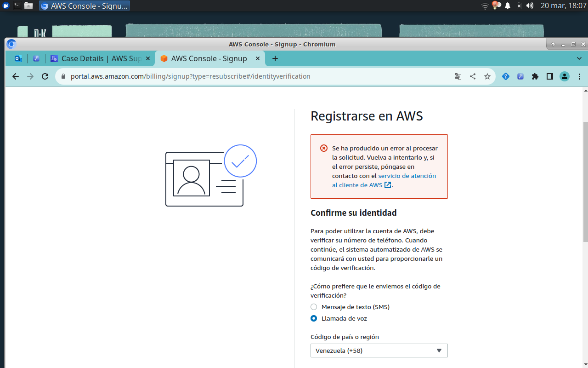Click the red lightbulb tray icon
Screen dimensions: 588x368
click(x=496, y=6)
